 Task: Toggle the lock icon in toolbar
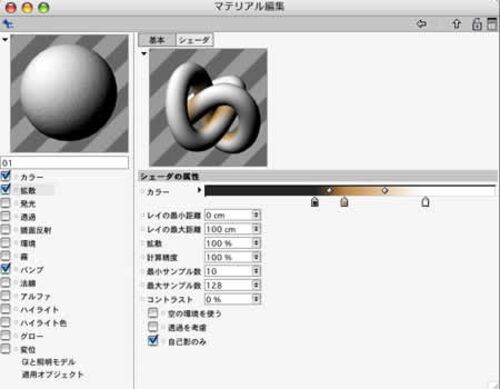(x=477, y=24)
